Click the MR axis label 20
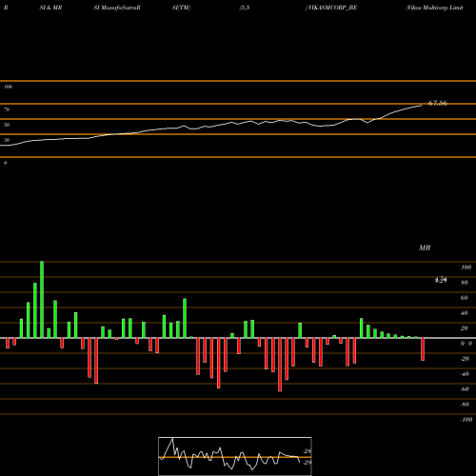Screen dimensions: 476x476 (465, 328)
